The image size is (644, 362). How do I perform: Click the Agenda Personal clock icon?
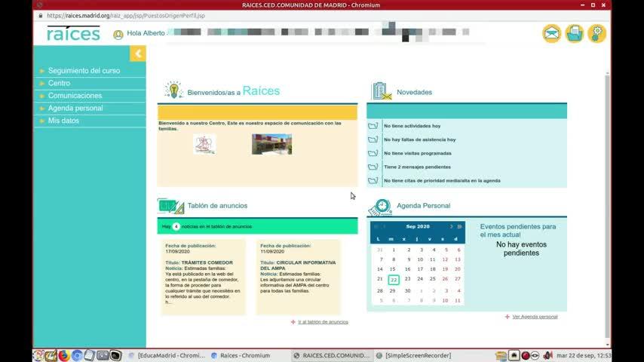pyautogui.click(x=380, y=207)
